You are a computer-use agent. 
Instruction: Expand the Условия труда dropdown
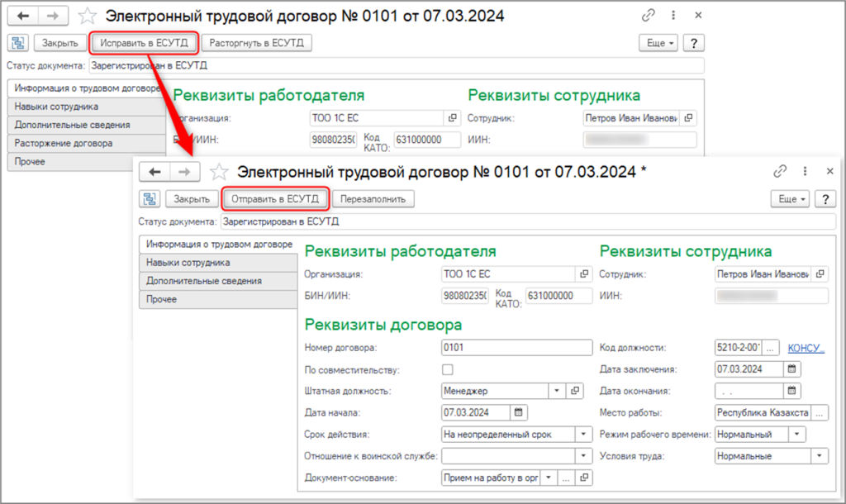pos(819,455)
